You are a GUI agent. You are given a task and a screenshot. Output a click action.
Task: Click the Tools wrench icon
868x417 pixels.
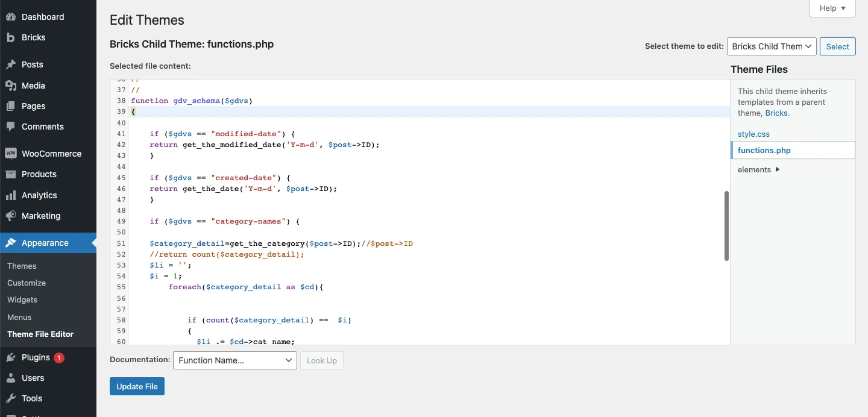click(10, 398)
